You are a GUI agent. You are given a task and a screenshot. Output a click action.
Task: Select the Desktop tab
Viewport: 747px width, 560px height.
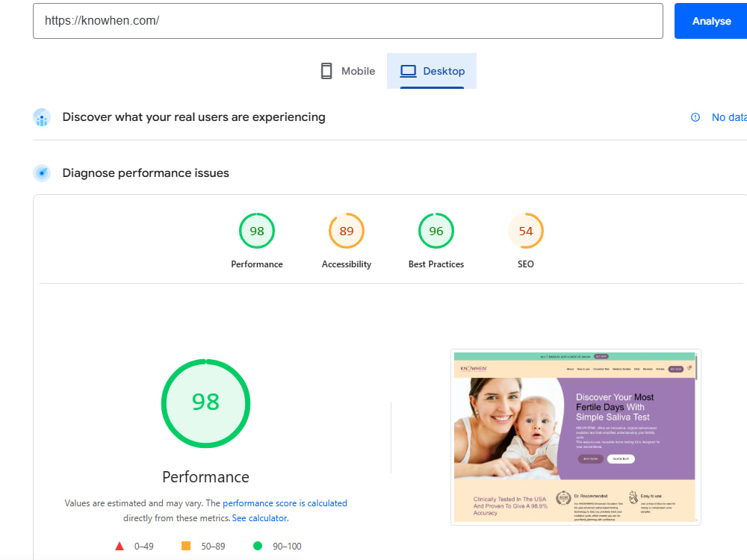coord(432,71)
